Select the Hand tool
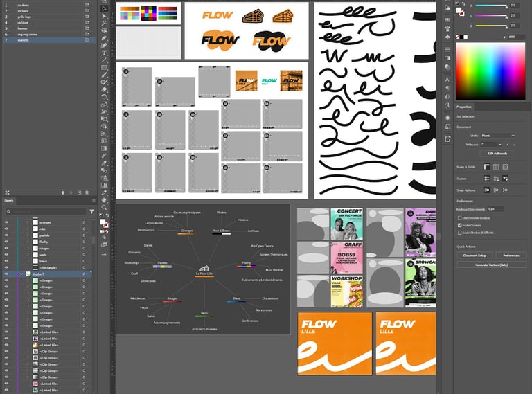 point(104,200)
